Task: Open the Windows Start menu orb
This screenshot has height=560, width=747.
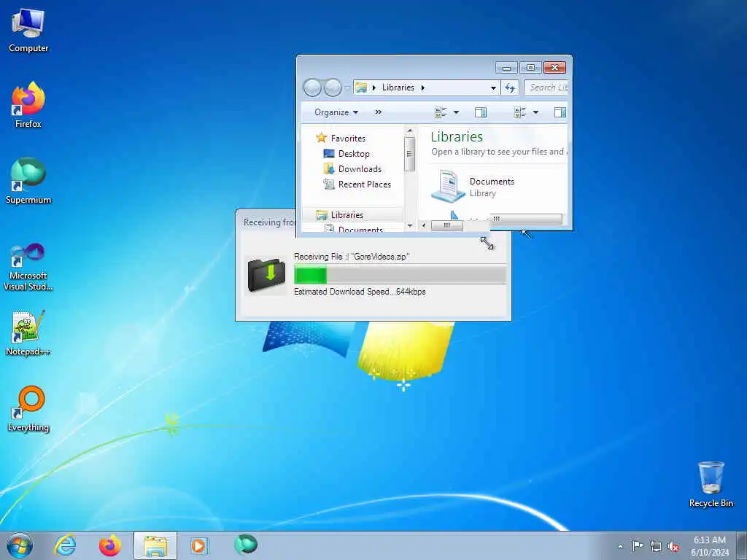Action: pyautogui.click(x=20, y=545)
